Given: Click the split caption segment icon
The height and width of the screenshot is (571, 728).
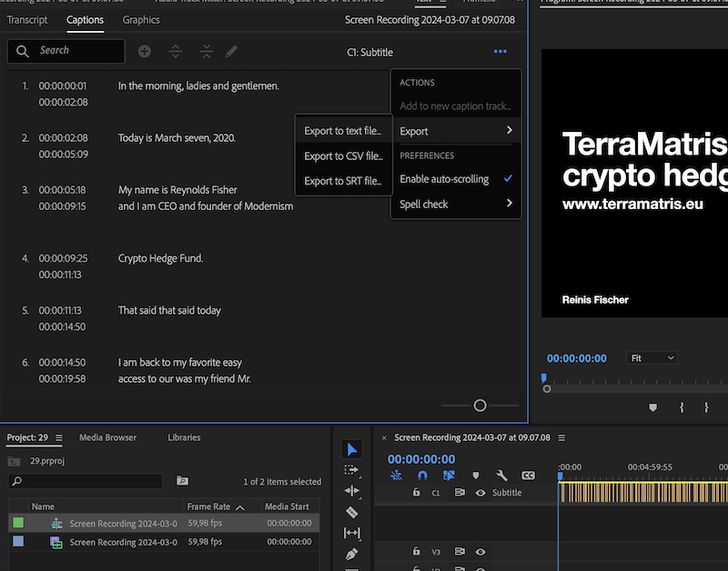Looking at the screenshot, I should point(175,52).
